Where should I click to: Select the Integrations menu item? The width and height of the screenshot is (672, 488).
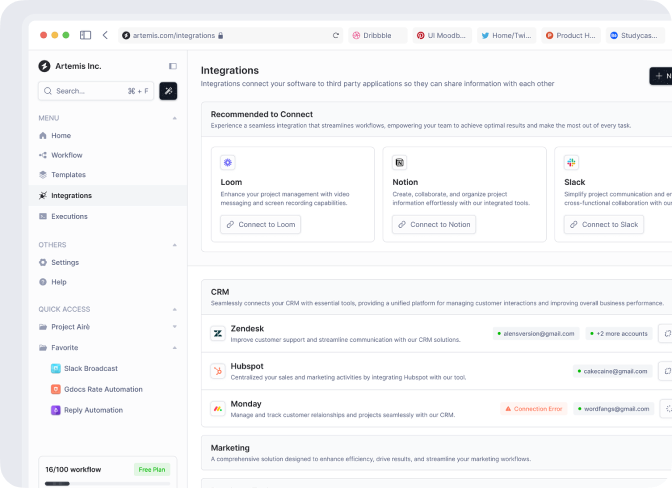108,195
